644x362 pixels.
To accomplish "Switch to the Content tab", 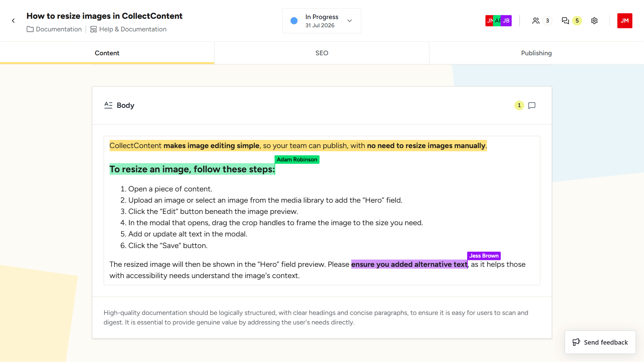I will click(x=107, y=53).
